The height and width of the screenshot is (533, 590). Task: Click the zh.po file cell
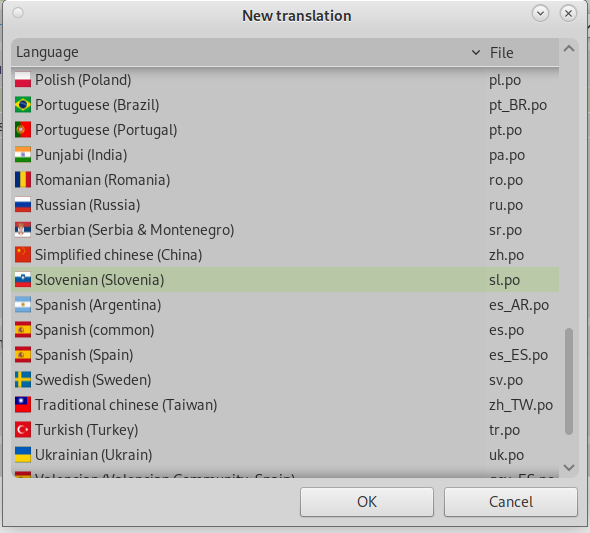point(506,255)
